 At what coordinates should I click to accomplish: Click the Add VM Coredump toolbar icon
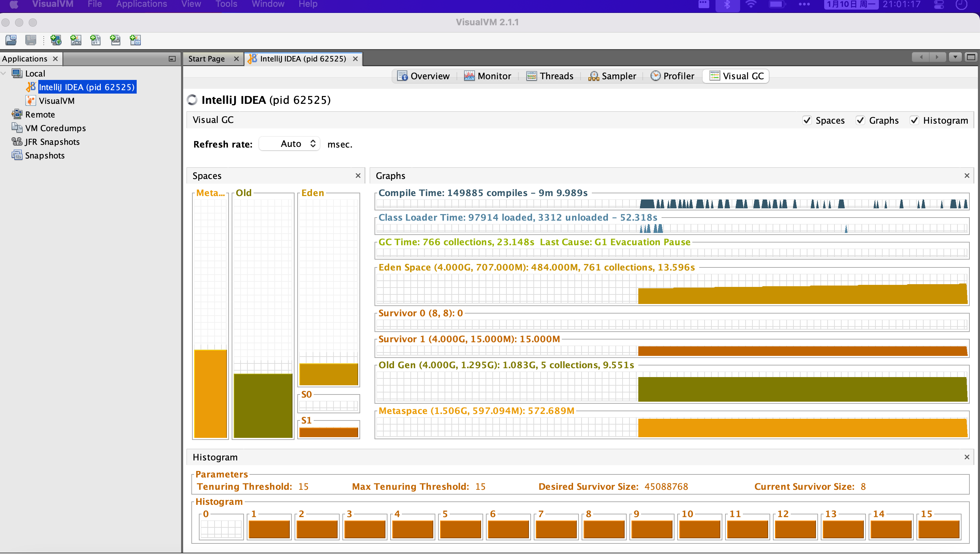96,40
